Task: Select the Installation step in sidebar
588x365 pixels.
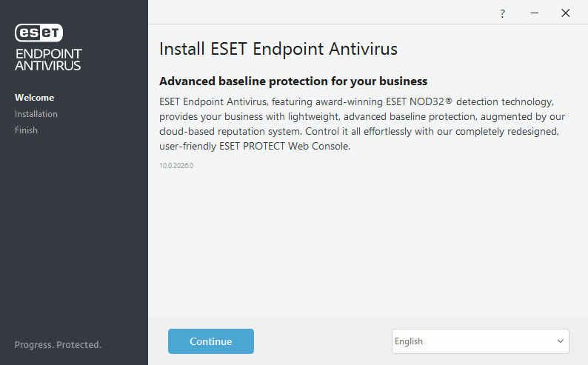Action: [x=36, y=114]
